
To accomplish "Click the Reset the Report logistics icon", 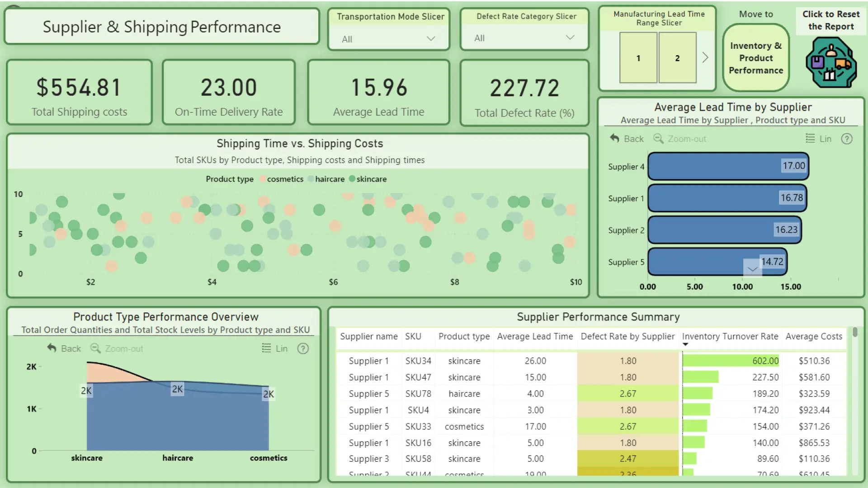I will [831, 62].
